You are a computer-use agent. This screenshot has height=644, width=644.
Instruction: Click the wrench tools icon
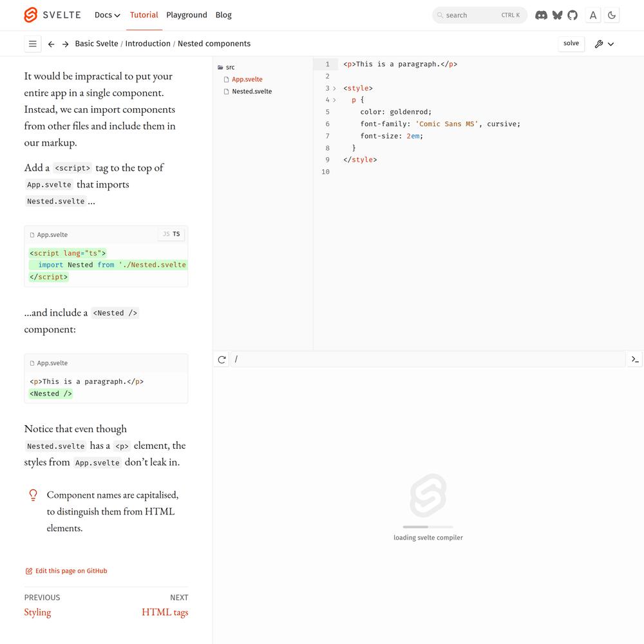599,44
